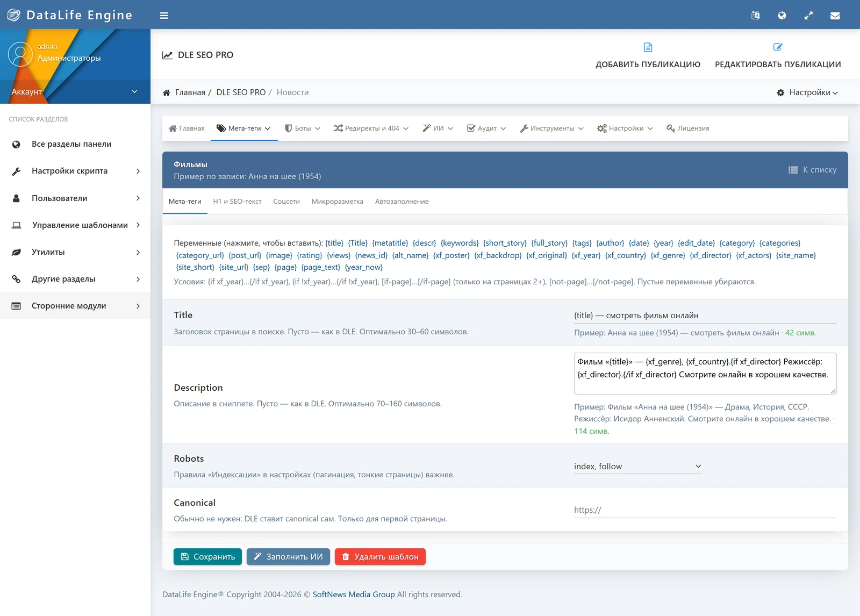Insert the {xf_director} variable
860x616 pixels.
click(x=711, y=255)
